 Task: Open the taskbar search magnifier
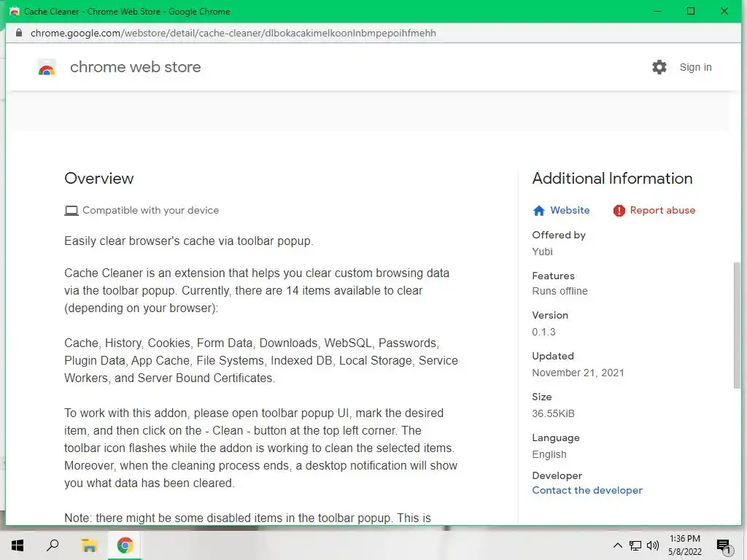click(x=53, y=545)
